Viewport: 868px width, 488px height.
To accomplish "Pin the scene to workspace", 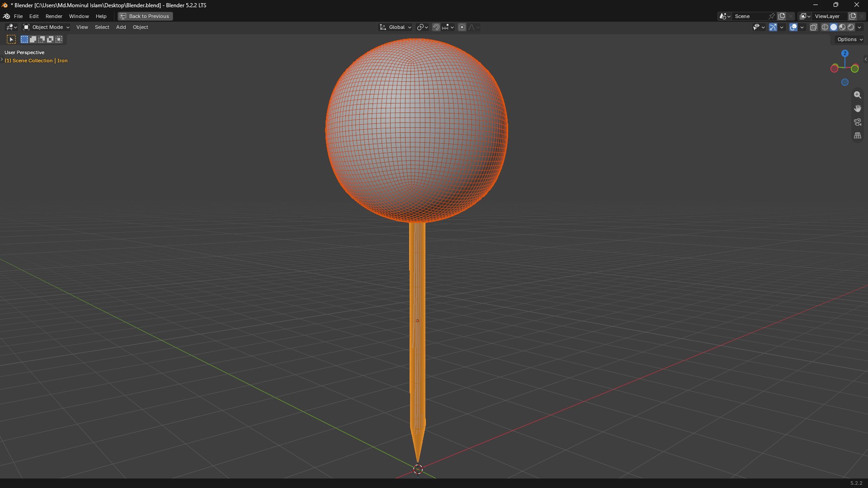I will (772, 16).
